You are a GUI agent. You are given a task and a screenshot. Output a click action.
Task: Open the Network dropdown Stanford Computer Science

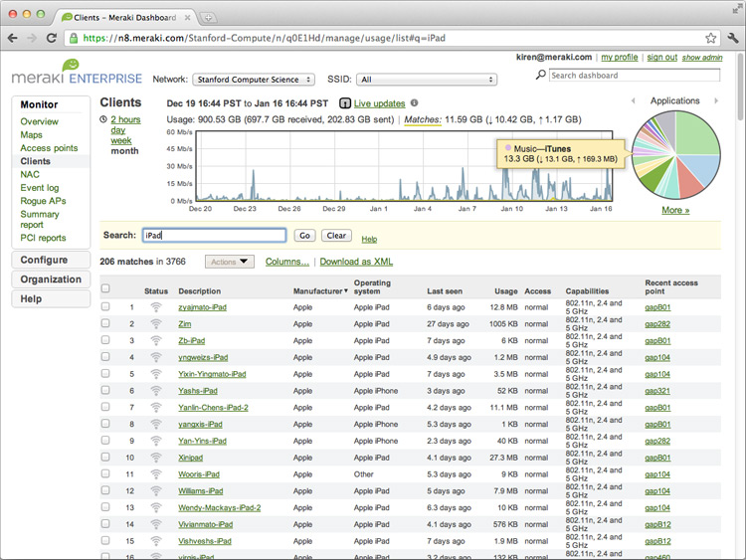254,80
